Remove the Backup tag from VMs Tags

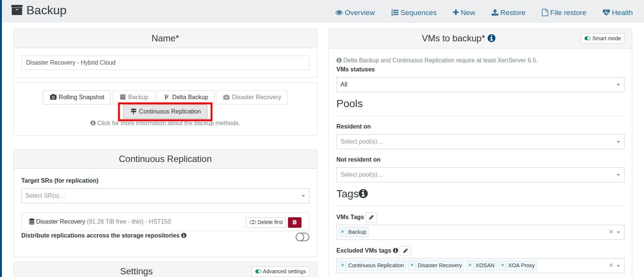[343, 232]
